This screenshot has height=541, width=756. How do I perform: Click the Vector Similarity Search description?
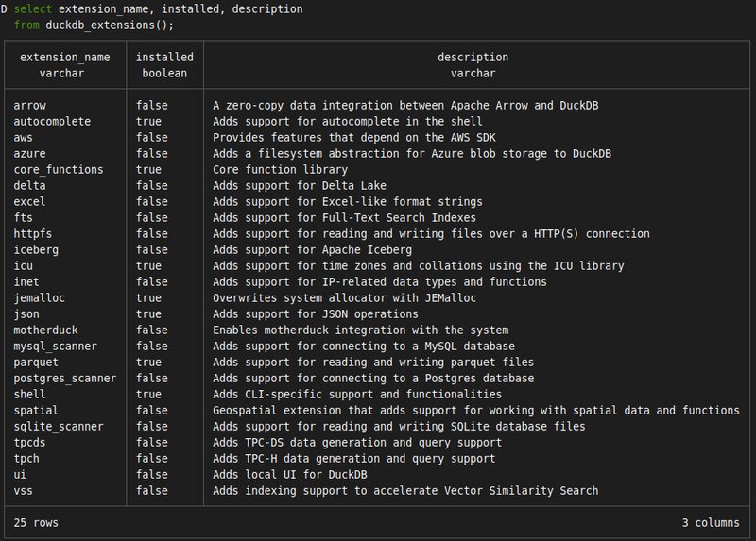pyautogui.click(x=405, y=491)
